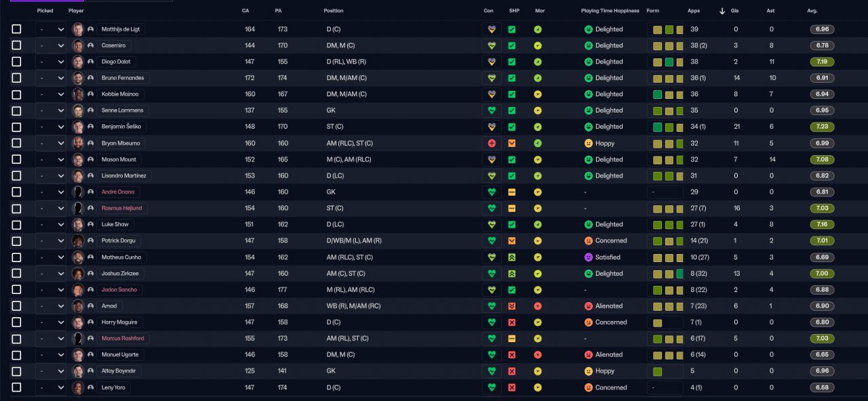Click Manuel Ugarte's Alienated face icon
The height and width of the screenshot is (401, 868).
[x=589, y=355]
